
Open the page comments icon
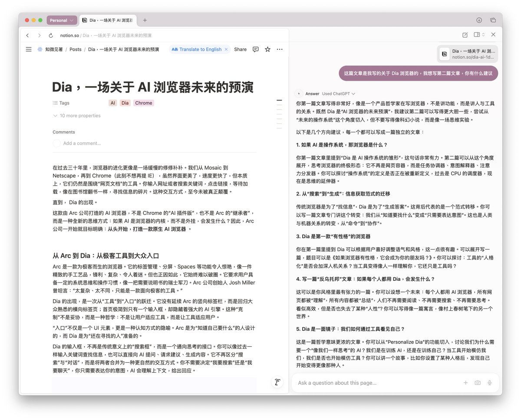(x=256, y=49)
